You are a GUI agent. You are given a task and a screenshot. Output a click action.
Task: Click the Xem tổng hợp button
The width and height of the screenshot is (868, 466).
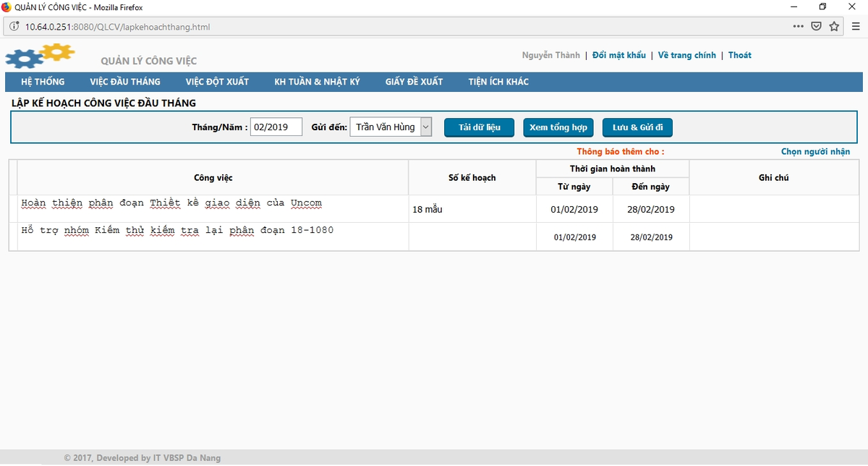coord(558,127)
